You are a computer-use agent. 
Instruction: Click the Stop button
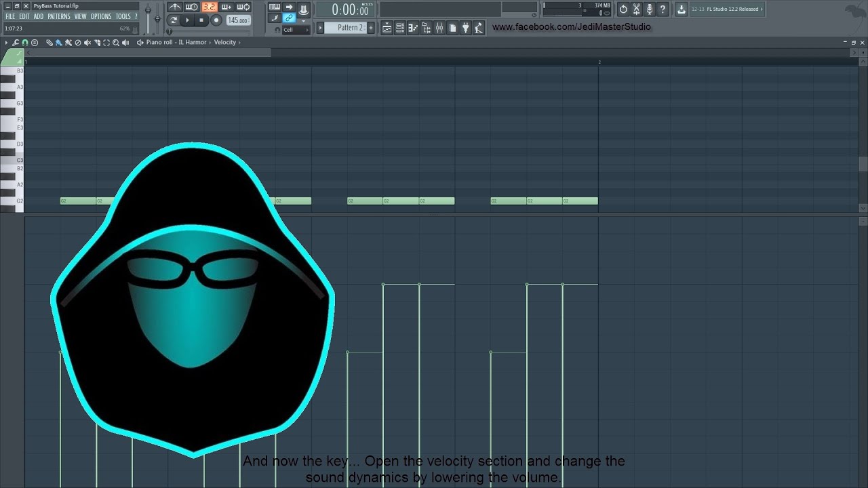pyautogui.click(x=201, y=20)
